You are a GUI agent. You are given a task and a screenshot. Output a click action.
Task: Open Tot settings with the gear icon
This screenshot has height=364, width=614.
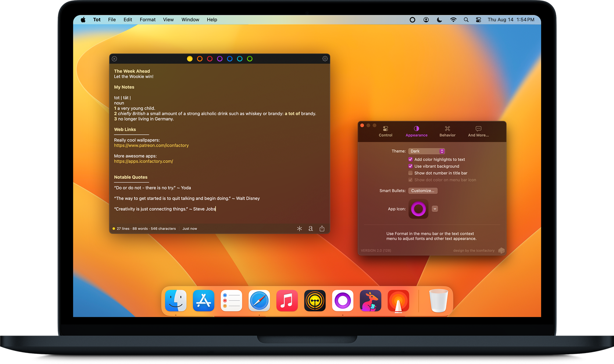pos(325,58)
